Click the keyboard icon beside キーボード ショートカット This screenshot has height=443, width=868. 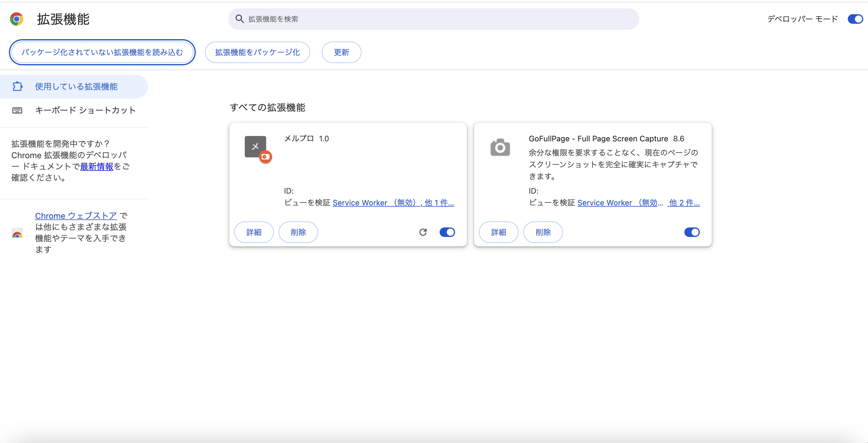click(17, 110)
